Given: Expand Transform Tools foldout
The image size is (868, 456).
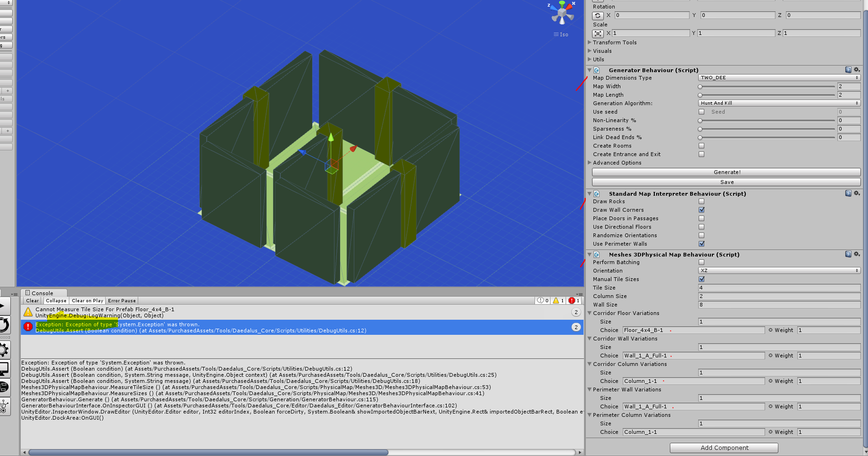Looking at the screenshot, I should point(590,42).
